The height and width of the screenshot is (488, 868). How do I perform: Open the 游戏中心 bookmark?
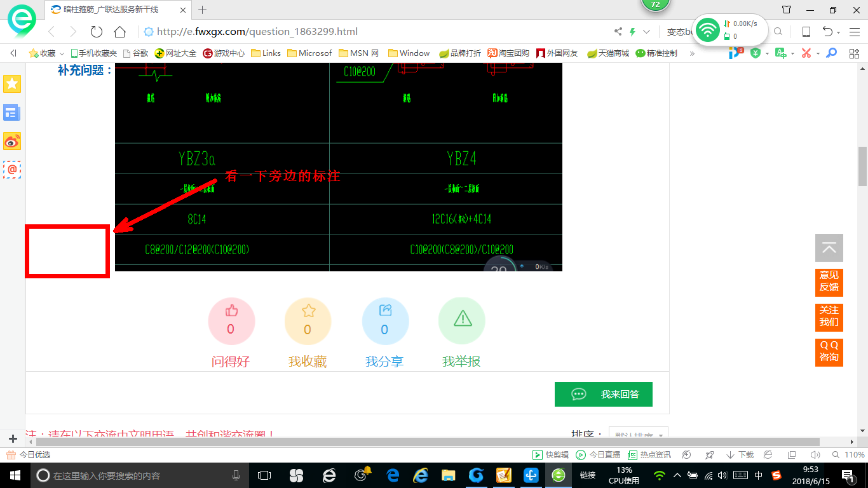(x=224, y=53)
